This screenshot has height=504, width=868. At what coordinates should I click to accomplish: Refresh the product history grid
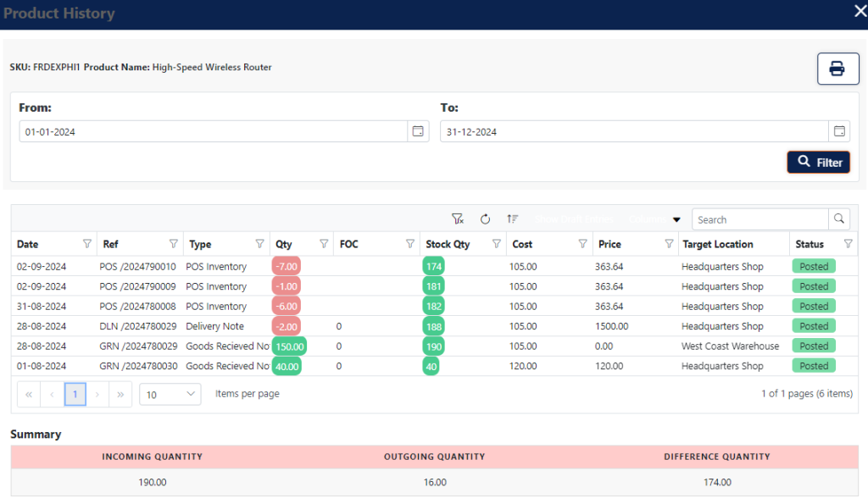[486, 219]
